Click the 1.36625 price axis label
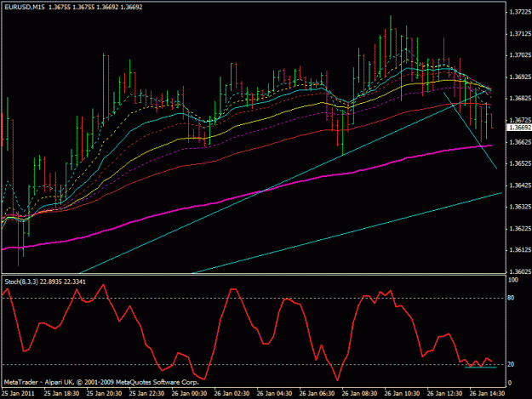The width and height of the screenshot is (532, 399). [520, 142]
